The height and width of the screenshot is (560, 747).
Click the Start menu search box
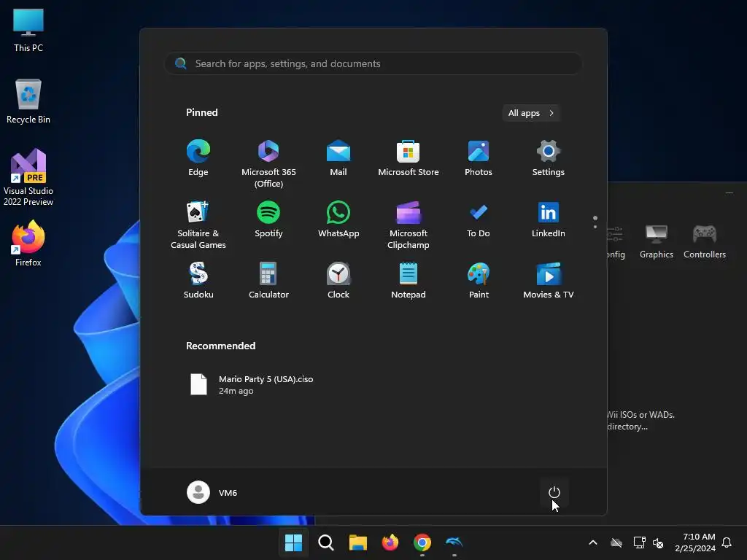click(373, 63)
